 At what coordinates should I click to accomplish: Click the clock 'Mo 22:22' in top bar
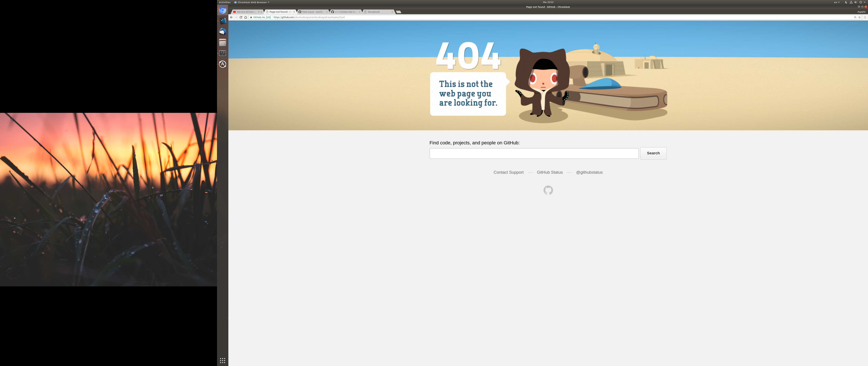pos(548,2)
